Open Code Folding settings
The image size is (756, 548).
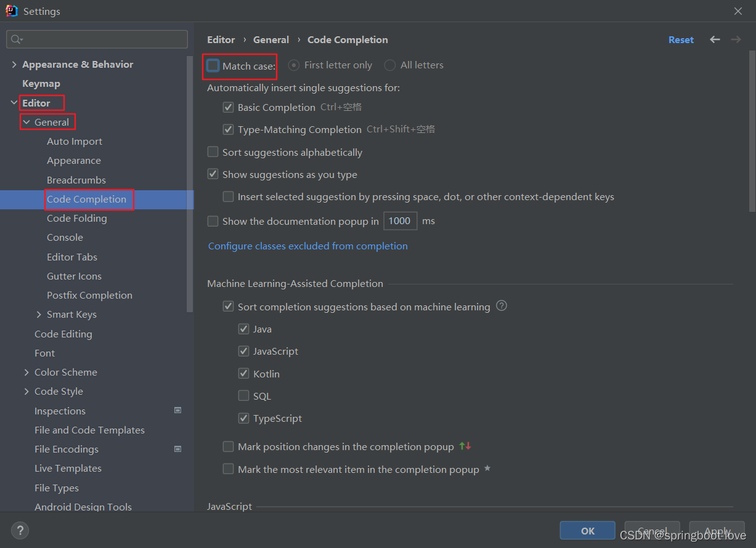click(x=77, y=219)
